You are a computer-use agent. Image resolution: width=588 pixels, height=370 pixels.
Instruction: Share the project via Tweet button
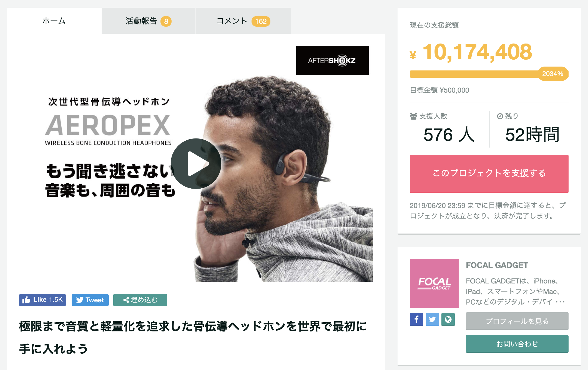point(90,300)
